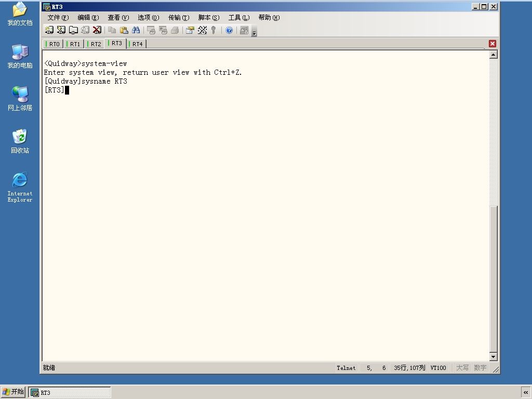The image size is (532, 399).
Task: Click the 大写 caps lock indicator
Action: coord(462,368)
